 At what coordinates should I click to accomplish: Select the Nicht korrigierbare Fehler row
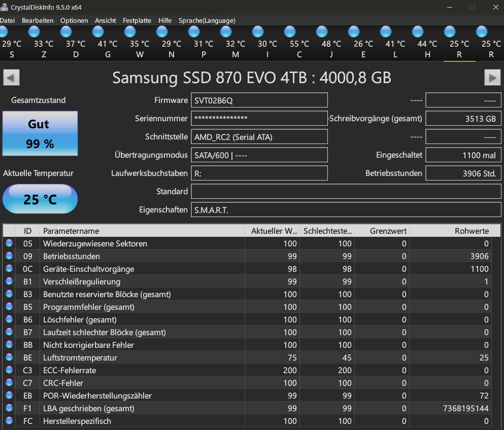pyautogui.click(x=248, y=345)
